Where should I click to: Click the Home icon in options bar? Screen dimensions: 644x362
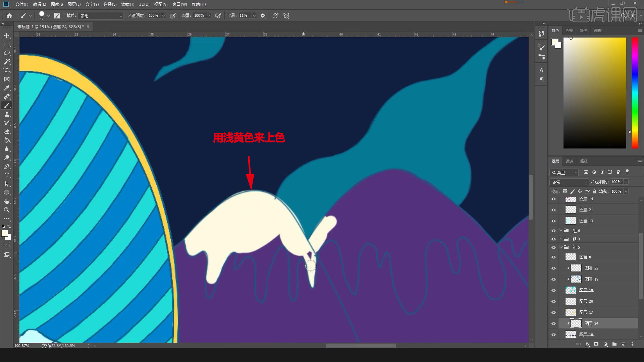point(9,16)
